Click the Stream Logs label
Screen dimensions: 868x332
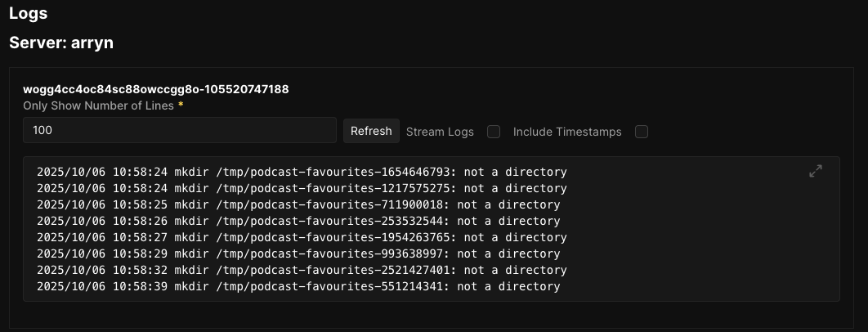pyautogui.click(x=440, y=132)
